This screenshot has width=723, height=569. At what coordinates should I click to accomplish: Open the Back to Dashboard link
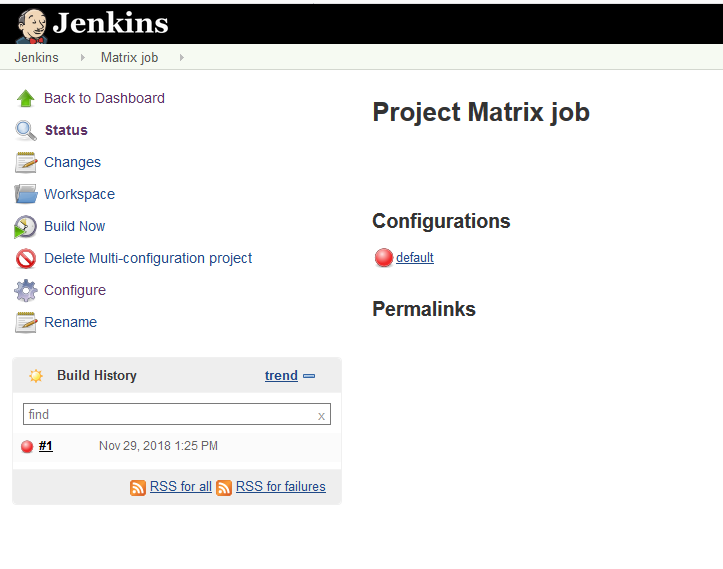[104, 98]
